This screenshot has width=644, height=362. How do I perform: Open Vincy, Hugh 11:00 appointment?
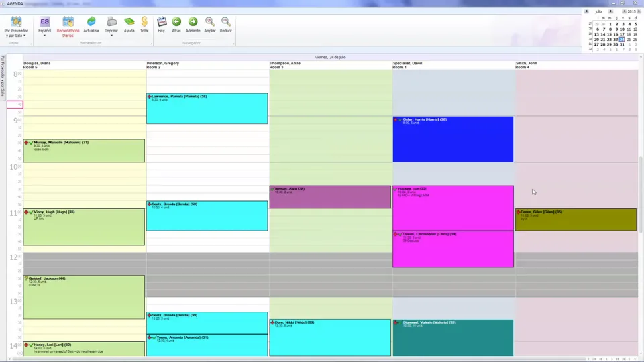tap(84, 227)
